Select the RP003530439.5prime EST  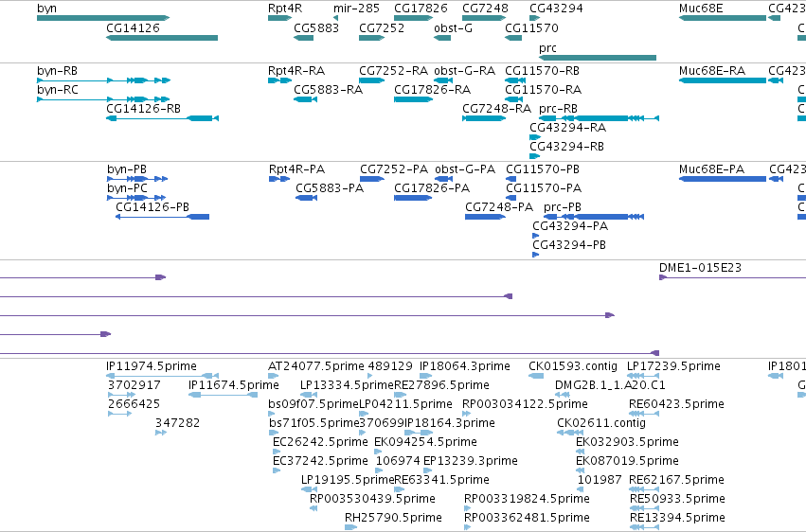coord(313,508)
